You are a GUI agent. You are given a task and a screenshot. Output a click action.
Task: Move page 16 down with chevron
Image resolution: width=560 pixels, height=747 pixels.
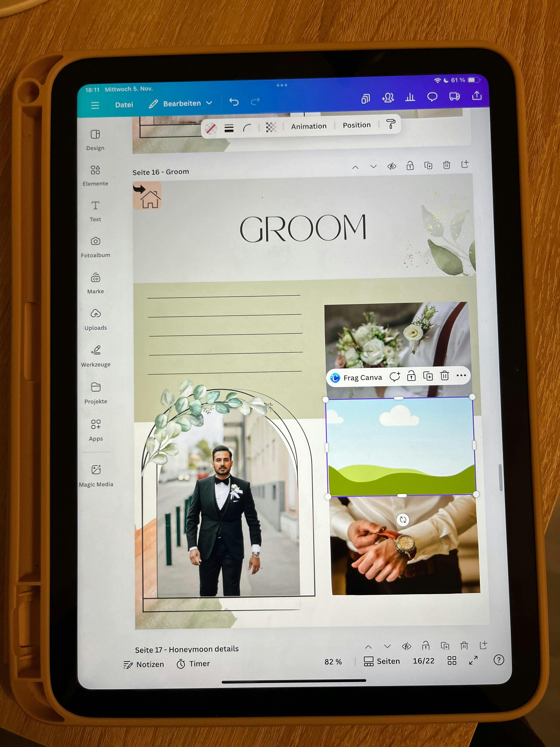point(373,167)
